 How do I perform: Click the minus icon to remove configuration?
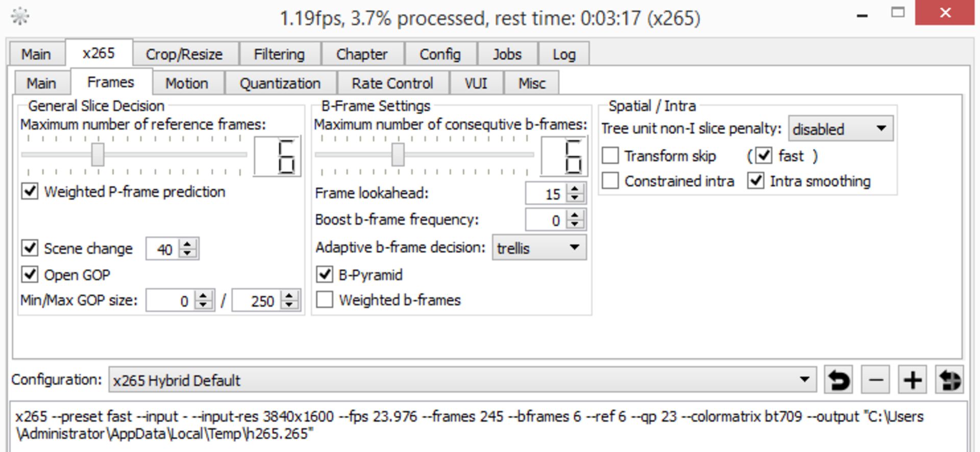875,380
